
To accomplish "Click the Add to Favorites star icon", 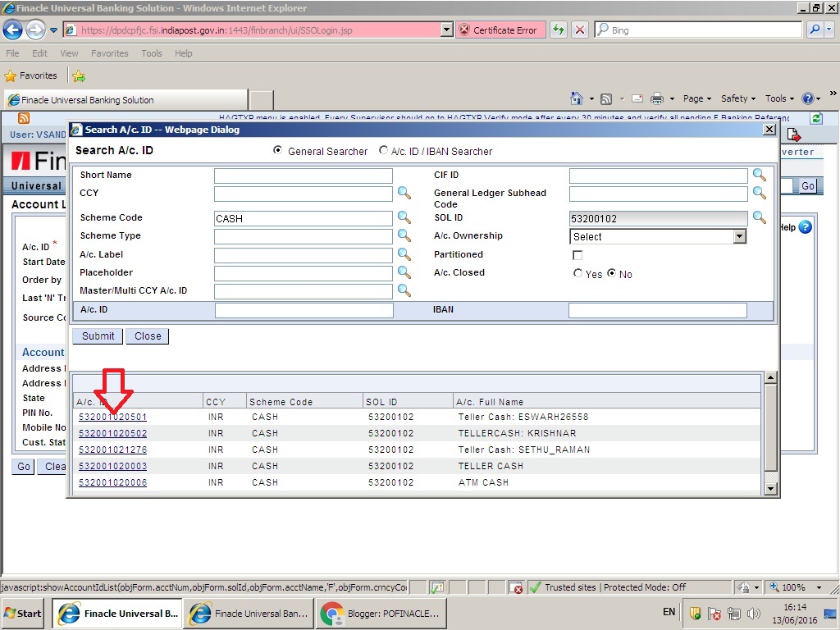I will pyautogui.click(x=79, y=75).
